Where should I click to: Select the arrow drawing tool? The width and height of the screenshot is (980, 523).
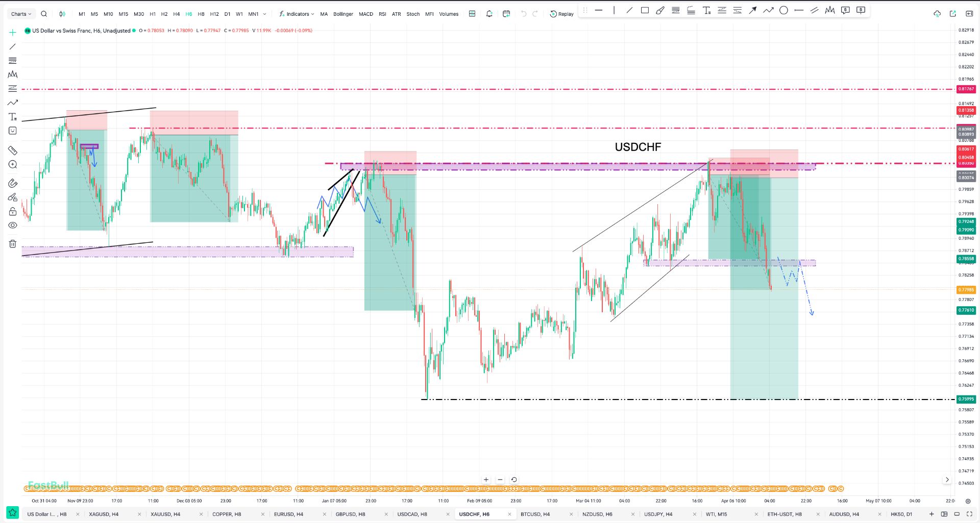pyautogui.click(x=752, y=10)
